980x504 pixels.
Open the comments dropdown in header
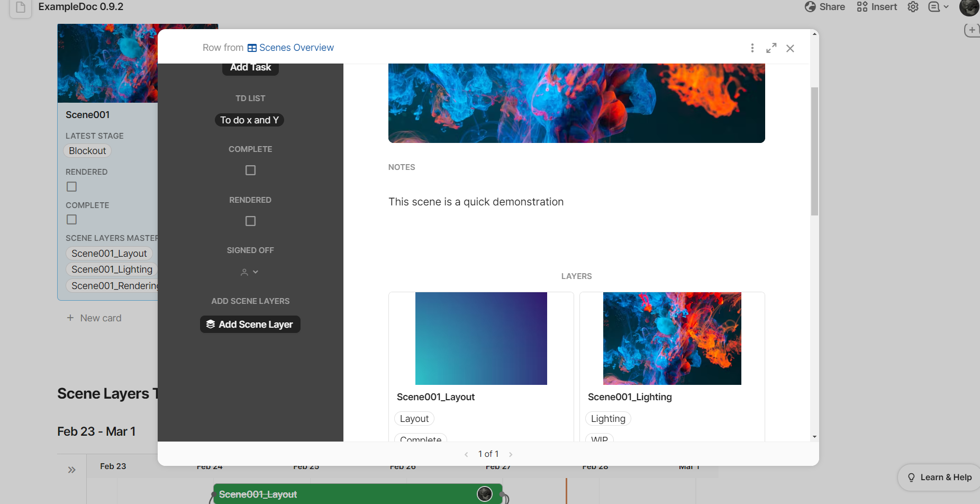938,7
